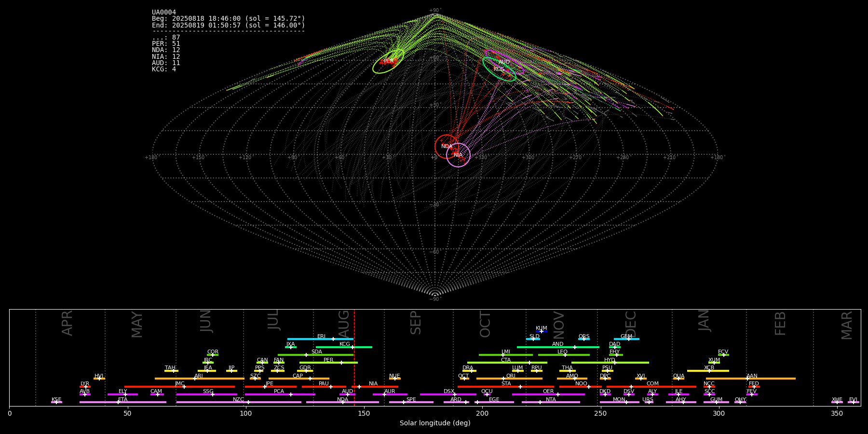
Task: Select the cyan GEM shower bar
Action: 626,339
